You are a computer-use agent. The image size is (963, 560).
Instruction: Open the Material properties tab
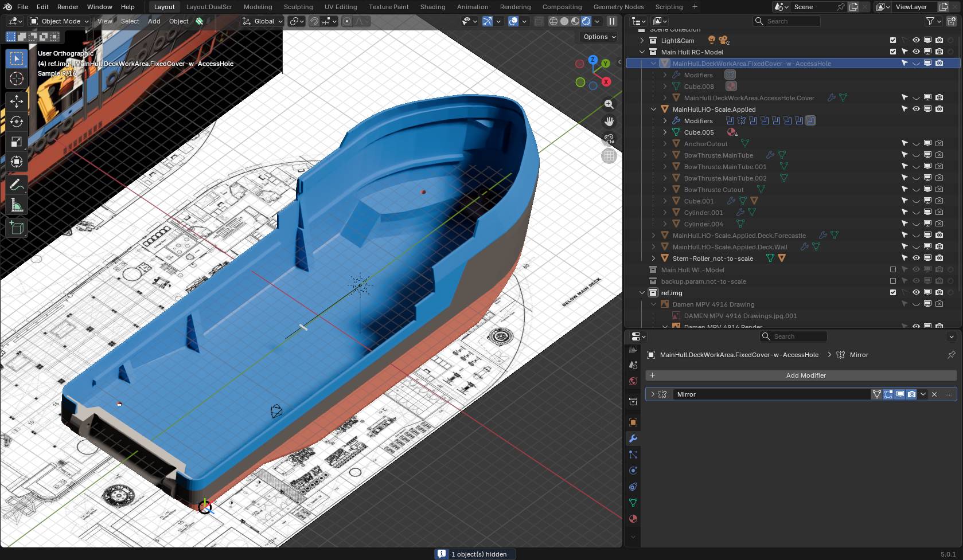pyautogui.click(x=633, y=519)
